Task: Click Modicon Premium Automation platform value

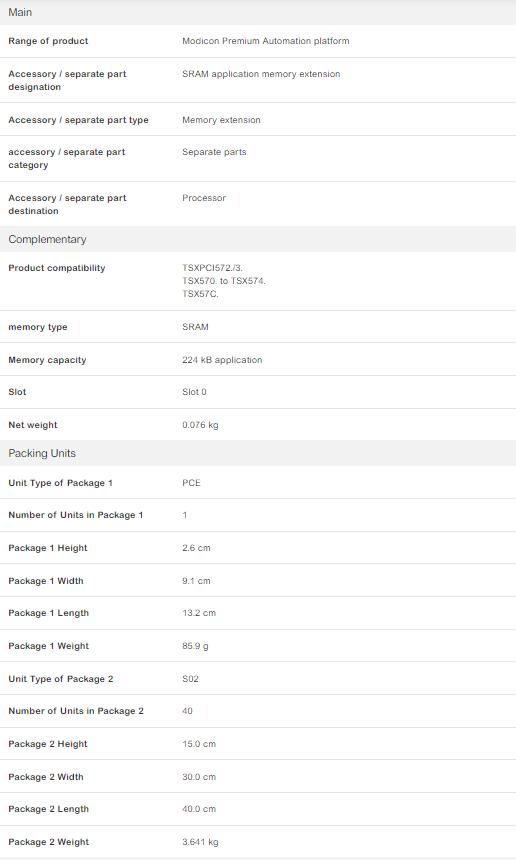Action: pos(265,41)
